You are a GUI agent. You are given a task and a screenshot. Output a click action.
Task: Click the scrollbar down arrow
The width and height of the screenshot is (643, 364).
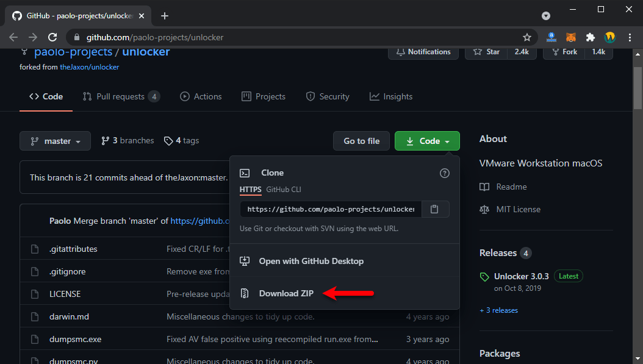tap(638, 359)
